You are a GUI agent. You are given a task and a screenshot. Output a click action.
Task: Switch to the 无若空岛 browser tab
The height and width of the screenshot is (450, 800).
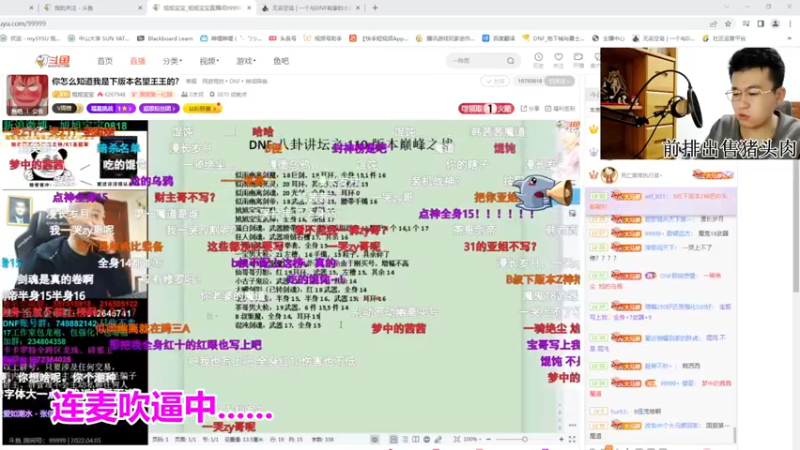tap(309, 8)
